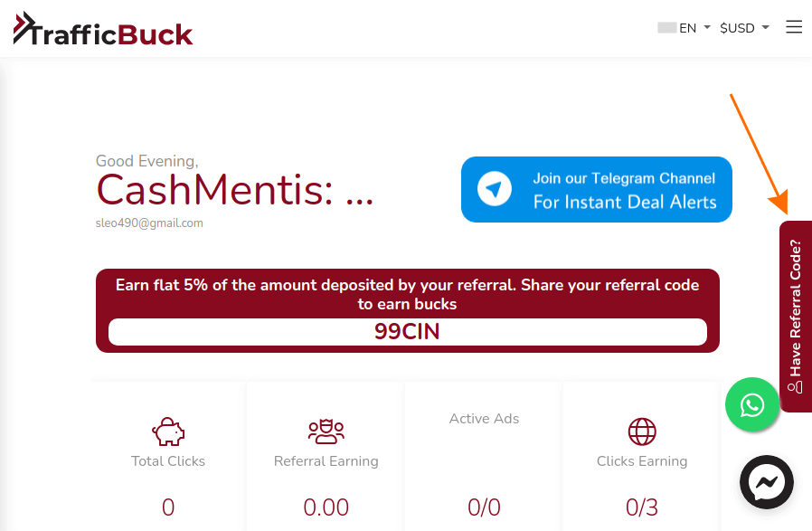Expand the EN language dropdown

click(x=694, y=27)
